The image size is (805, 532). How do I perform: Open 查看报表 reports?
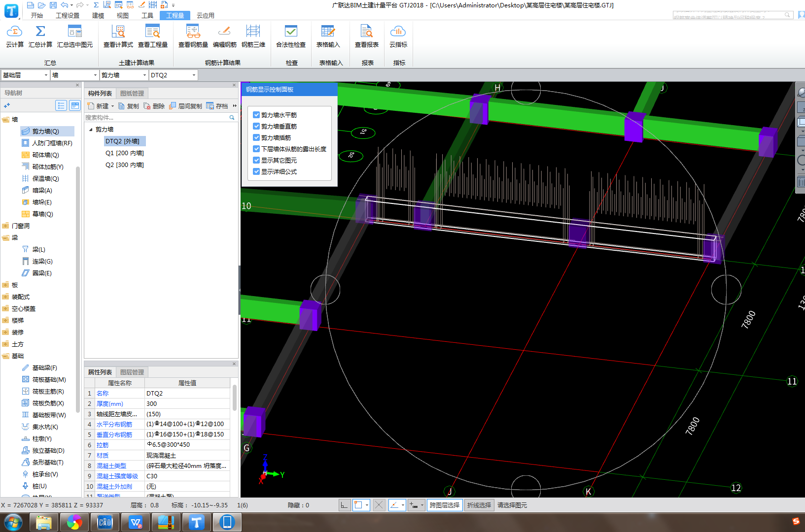tap(367, 36)
